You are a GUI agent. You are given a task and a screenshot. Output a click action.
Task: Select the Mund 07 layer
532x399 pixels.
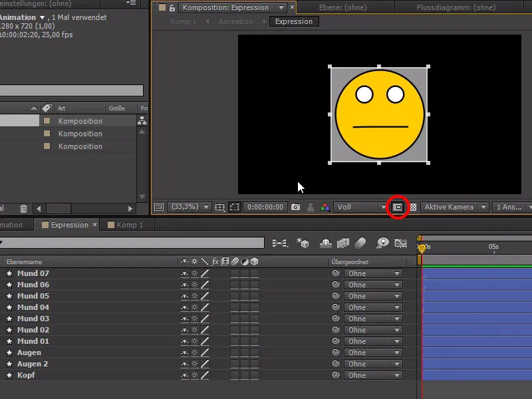[33, 273]
